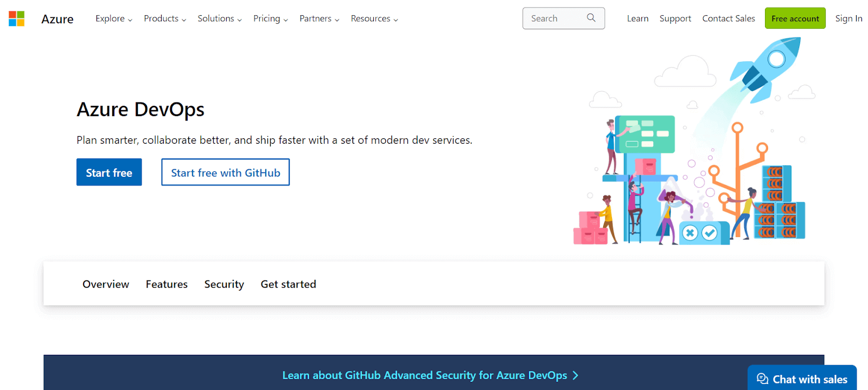This screenshot has width=868, height=390.
Task: Click the Search input field
Action: (553, 18)
